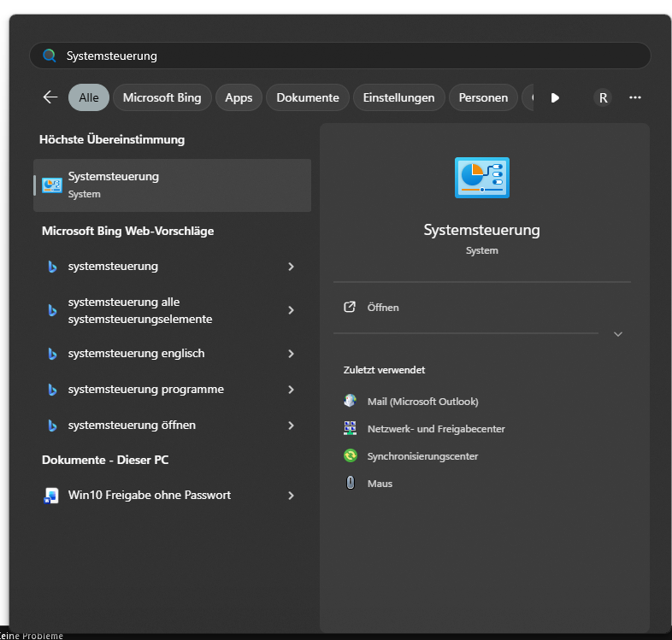Open Synchronisierungscenter from recently used
The height and width of the screenshot is (640, 672).
[x=422, y=456]
